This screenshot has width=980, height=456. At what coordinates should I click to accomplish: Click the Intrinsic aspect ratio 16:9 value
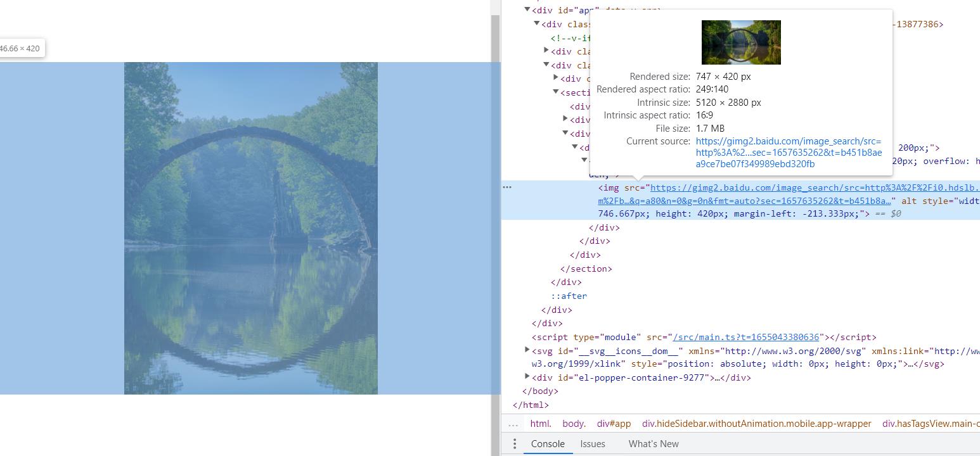[x=704, y=115]
